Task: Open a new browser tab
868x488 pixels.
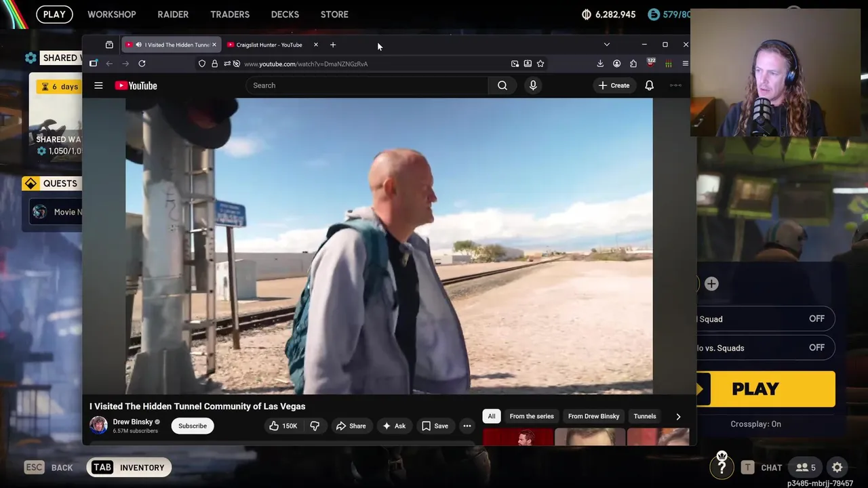Action: (333, 45)
